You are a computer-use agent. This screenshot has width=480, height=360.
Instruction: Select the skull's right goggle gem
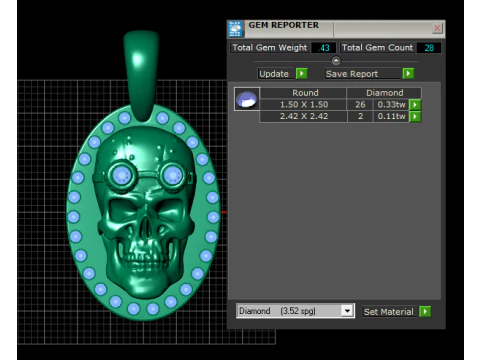[172, 176]
